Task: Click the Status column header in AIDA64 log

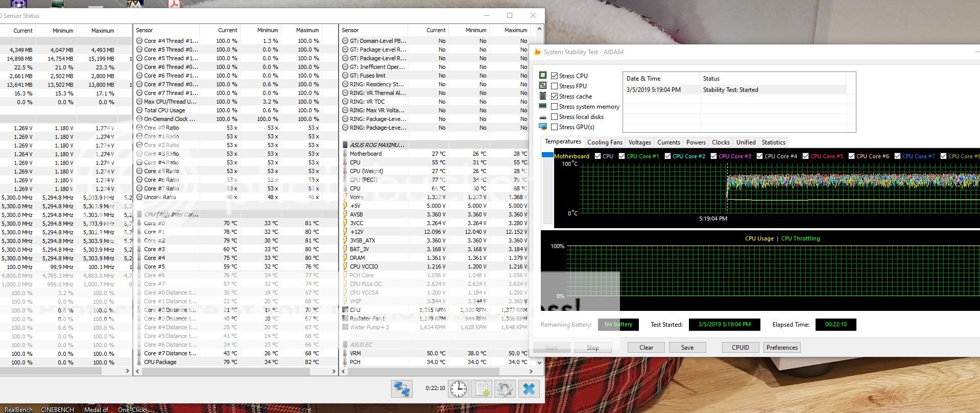Action: (x=772, y=79)
